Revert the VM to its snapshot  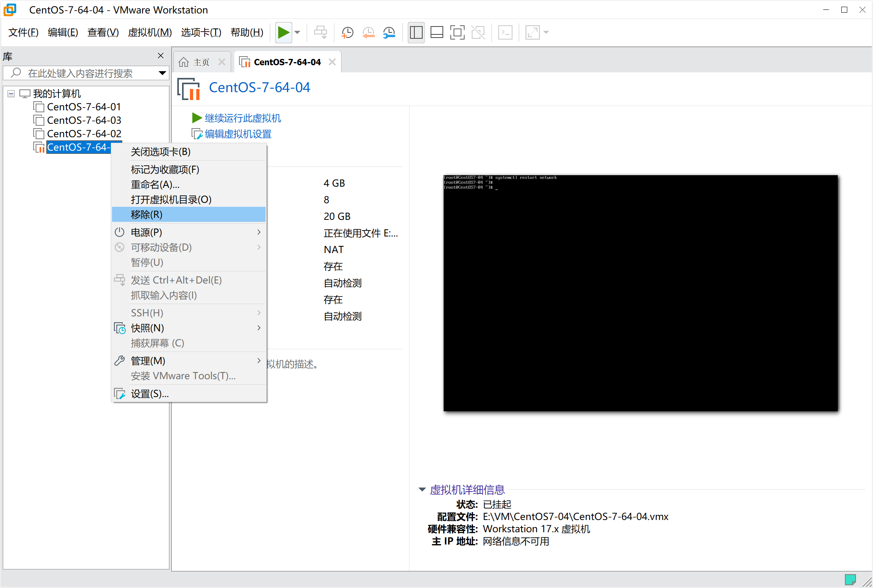[x=368, y=32]
